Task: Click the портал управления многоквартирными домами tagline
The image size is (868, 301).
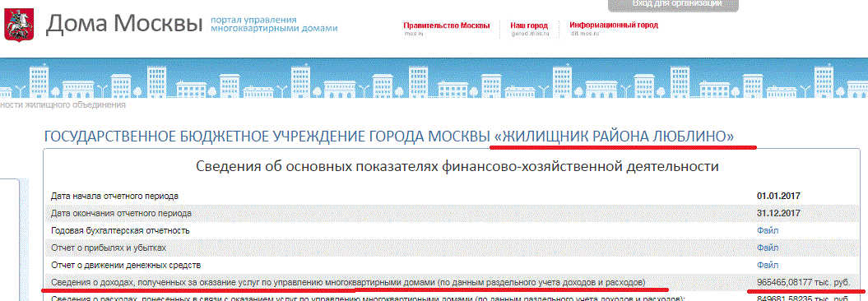Action: [x=274, y=24]
